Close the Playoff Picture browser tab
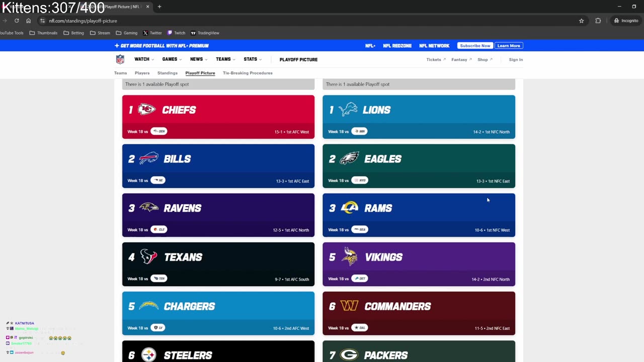This screenshot has width=644, height=362. [x=147, y=7]
